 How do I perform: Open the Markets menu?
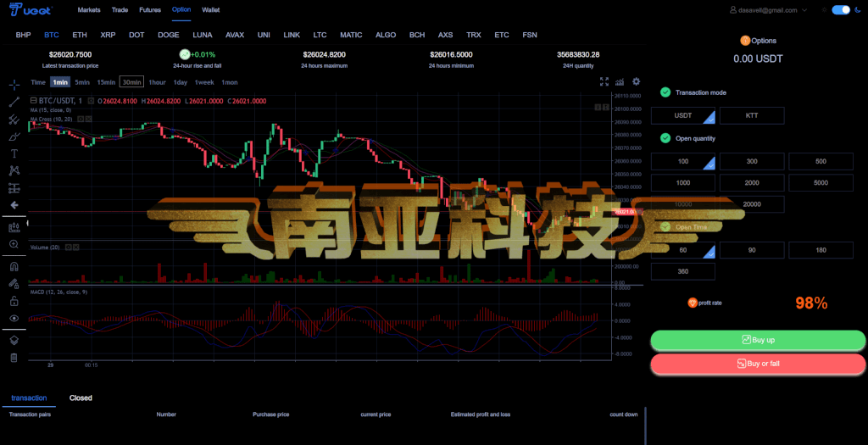pos(89,10)
